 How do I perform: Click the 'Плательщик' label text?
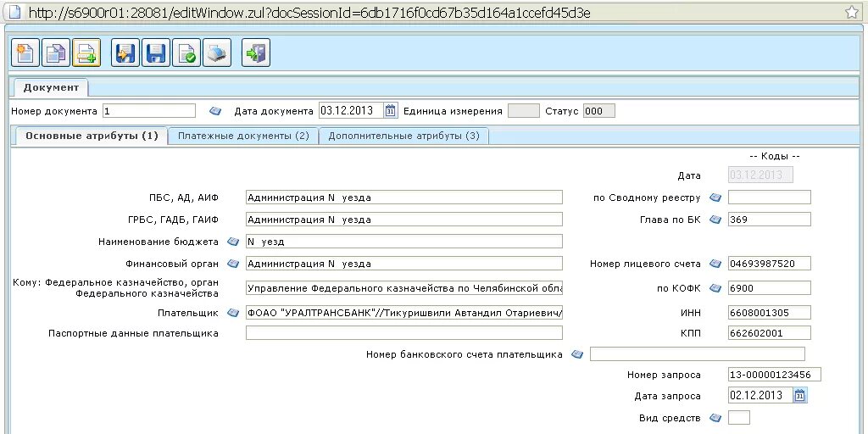[x=188, y=313]
